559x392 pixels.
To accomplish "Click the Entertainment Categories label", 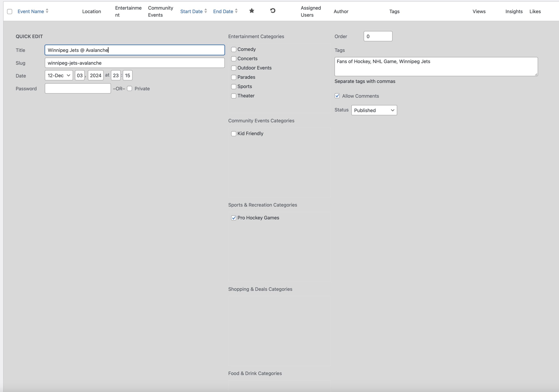I will point(256,36).
